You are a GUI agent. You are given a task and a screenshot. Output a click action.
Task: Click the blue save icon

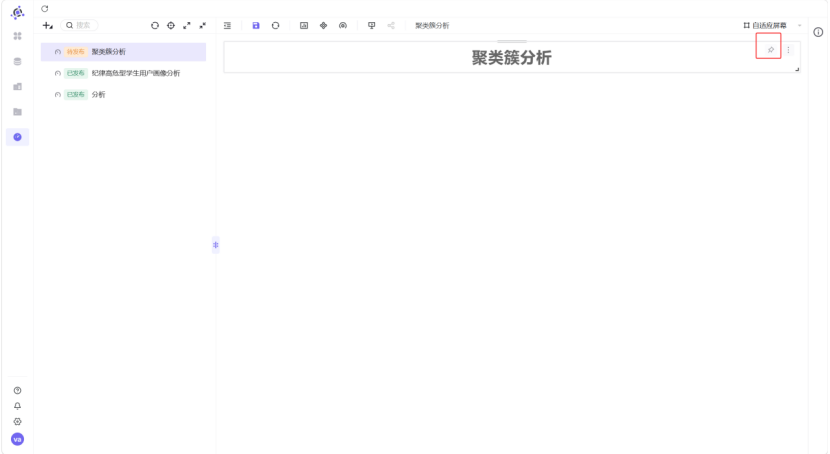256,25
